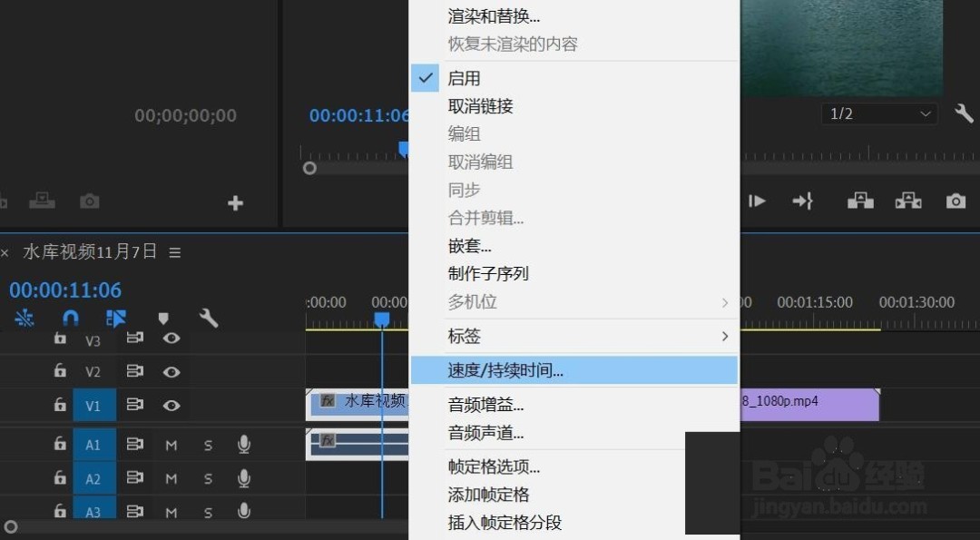
Task: Close the 水库视频11月7日 sequence tab
Action: [5, 252]
